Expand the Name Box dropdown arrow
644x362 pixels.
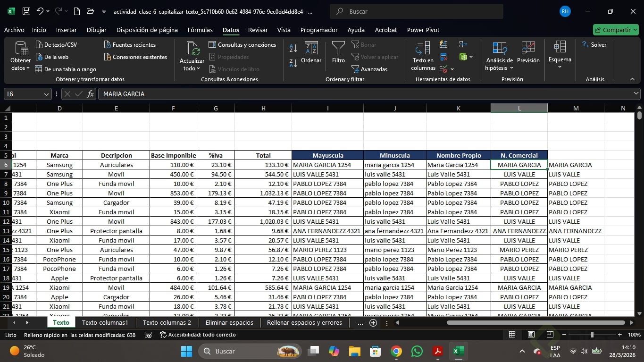(x=46, y=94)
